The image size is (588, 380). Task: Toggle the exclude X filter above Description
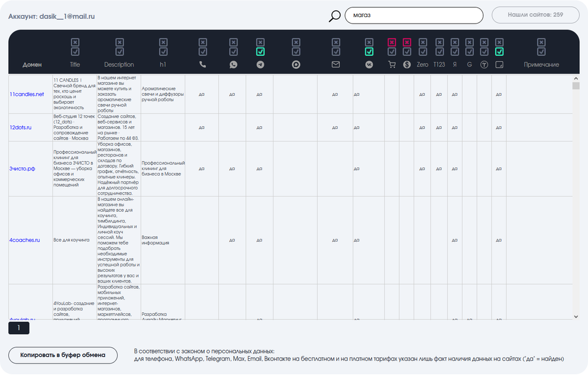tap(119, 42)
